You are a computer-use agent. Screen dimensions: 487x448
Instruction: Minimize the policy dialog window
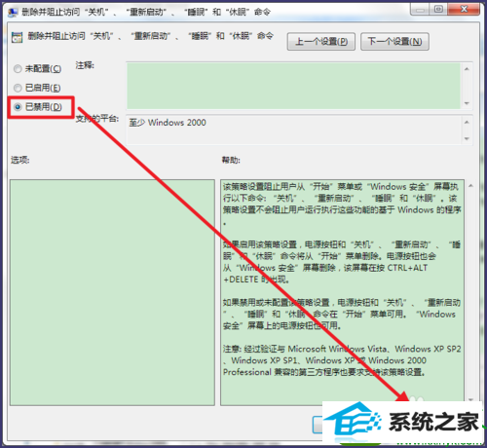pos(420,9)
